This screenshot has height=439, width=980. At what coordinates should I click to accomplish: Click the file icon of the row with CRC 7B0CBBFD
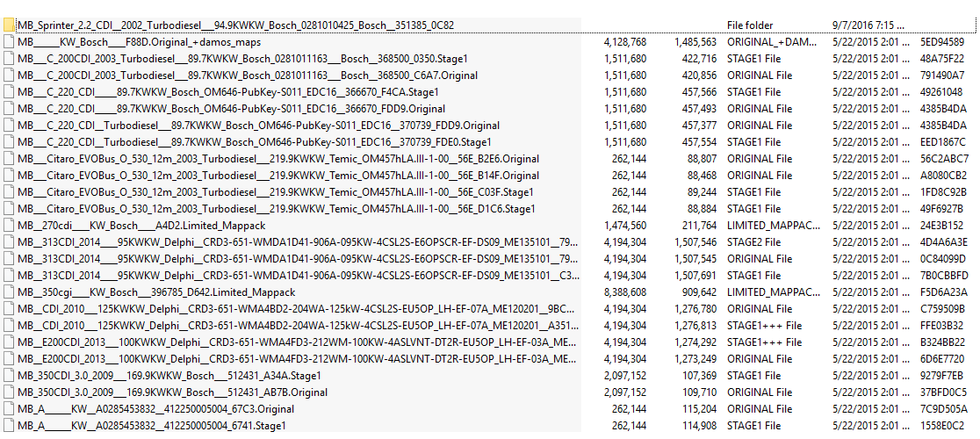click(x=8, y=276)
